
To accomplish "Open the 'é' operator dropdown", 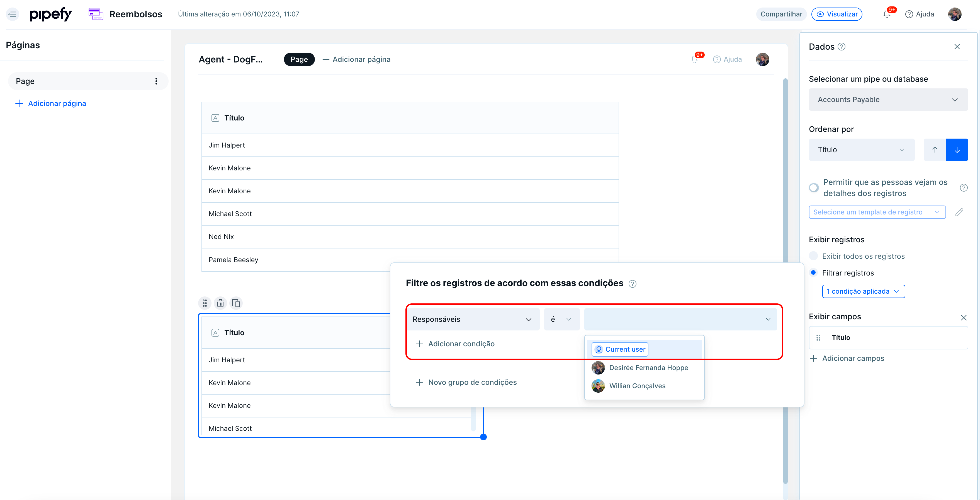I will coord(561,319).
